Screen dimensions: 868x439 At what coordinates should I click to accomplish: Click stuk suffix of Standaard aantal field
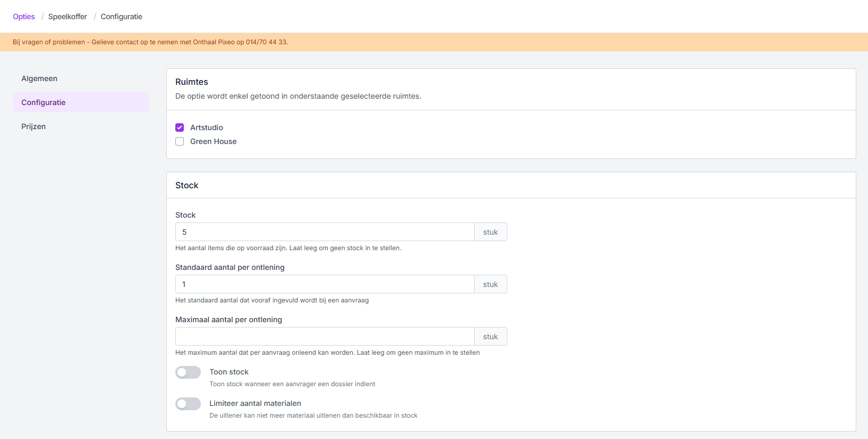(x=490, y=284)
